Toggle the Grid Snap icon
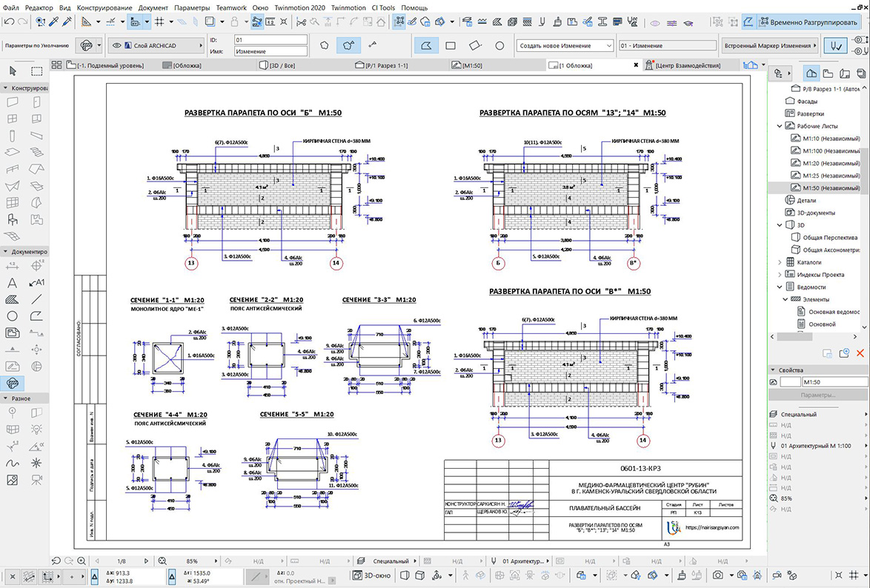 click(159, 21)
